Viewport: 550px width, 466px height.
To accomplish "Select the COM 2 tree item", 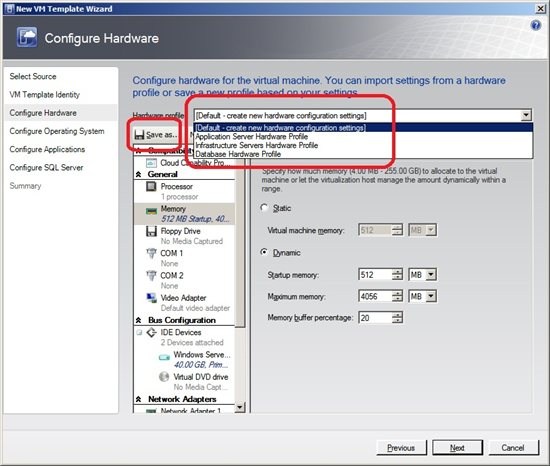I will [184, 280].
